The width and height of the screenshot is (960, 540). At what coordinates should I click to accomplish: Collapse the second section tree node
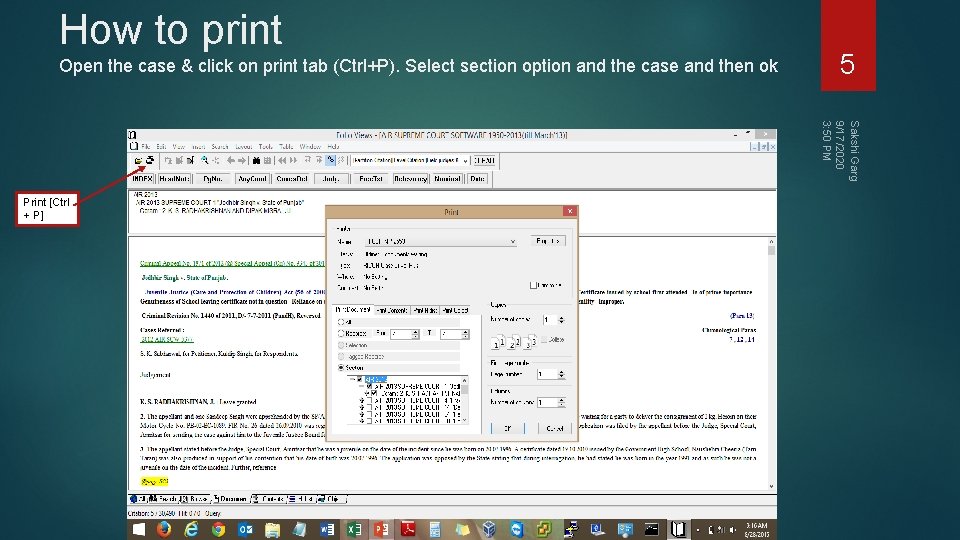click(x=361, y=386)
